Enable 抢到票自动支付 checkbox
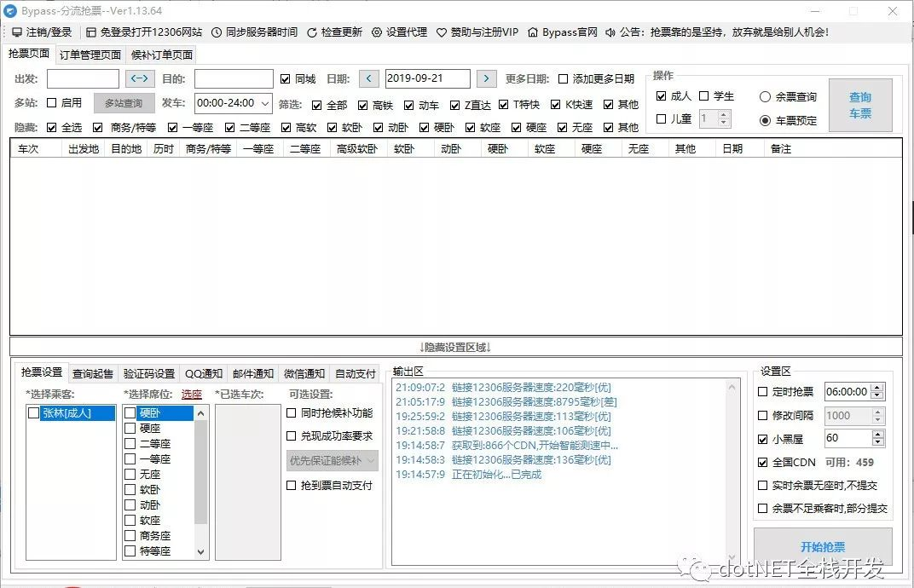 (x=292, y=486)
